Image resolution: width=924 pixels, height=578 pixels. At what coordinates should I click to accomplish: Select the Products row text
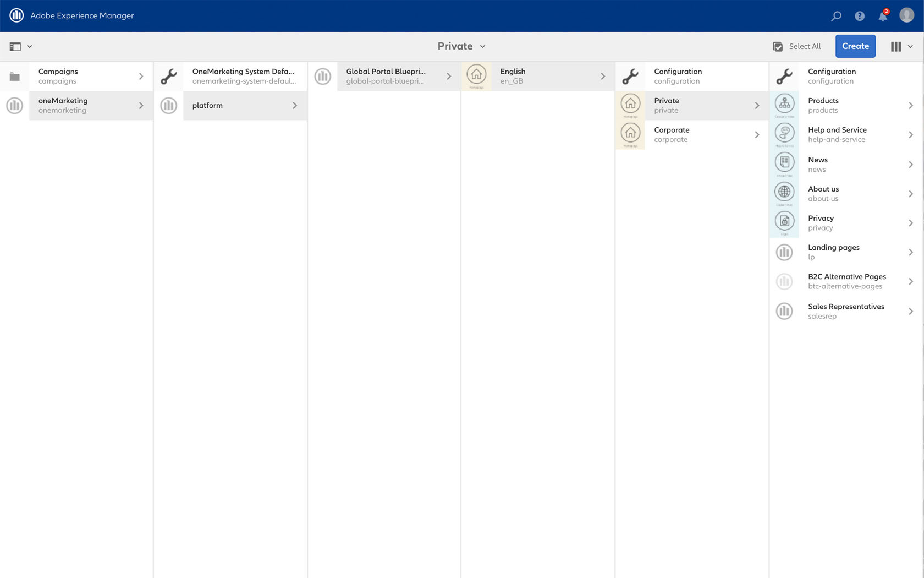point(823,106)
